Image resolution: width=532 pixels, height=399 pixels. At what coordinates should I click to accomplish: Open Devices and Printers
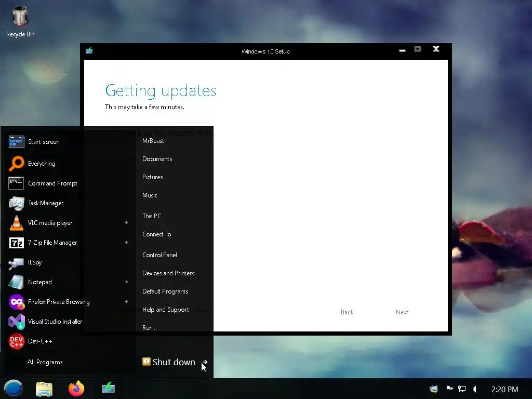pos(168,273)
